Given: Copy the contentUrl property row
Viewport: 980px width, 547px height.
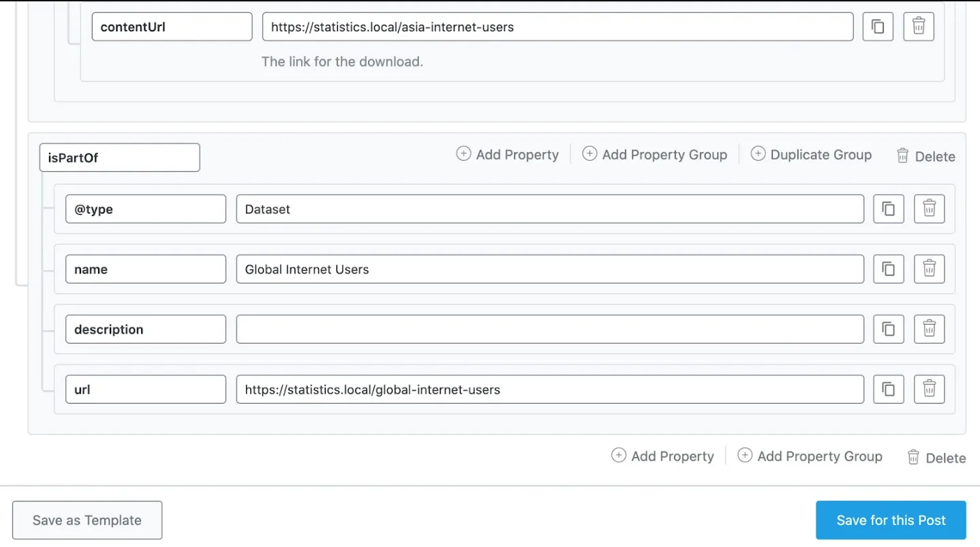Looking at the screenshot, I should [x=878, y=27].
